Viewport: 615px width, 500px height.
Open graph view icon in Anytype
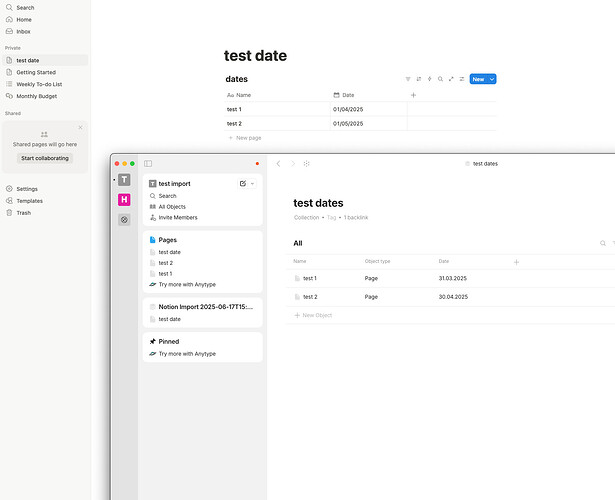pyautogui.click(x=306, y=163)
